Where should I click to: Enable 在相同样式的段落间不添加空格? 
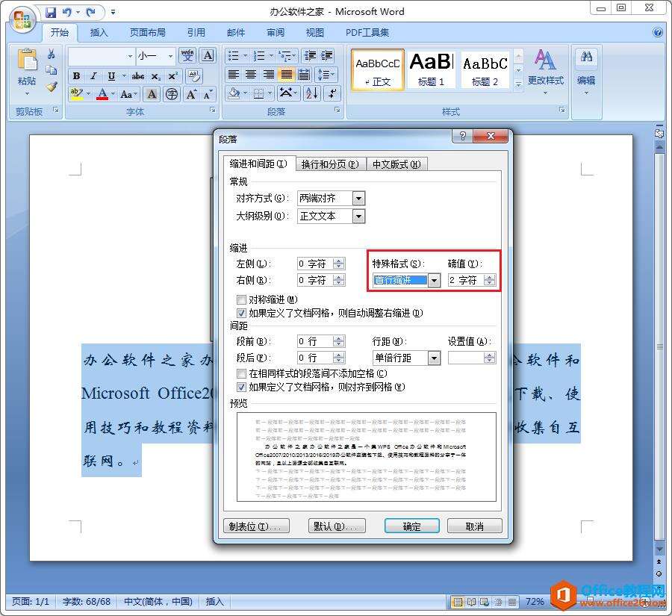point(241,373)
